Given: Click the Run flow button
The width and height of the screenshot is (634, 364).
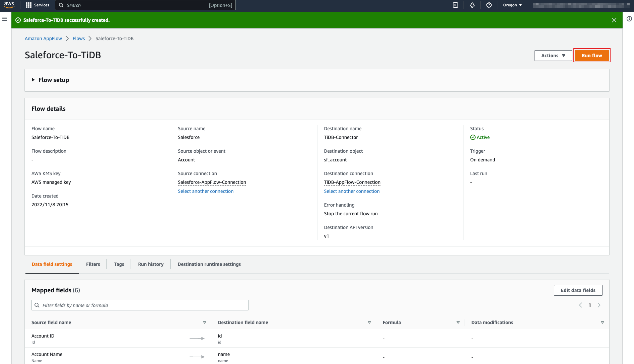Looking at the screenshot, I should point(592,56).
